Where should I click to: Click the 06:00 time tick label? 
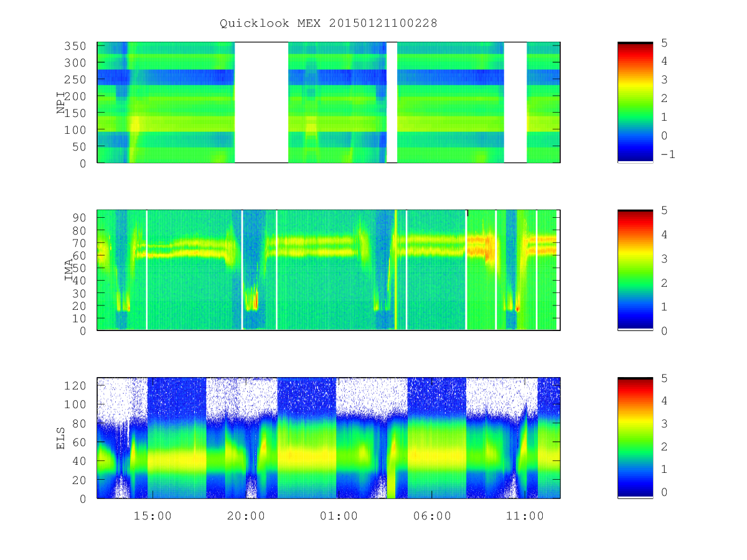[x=432, y=516]
